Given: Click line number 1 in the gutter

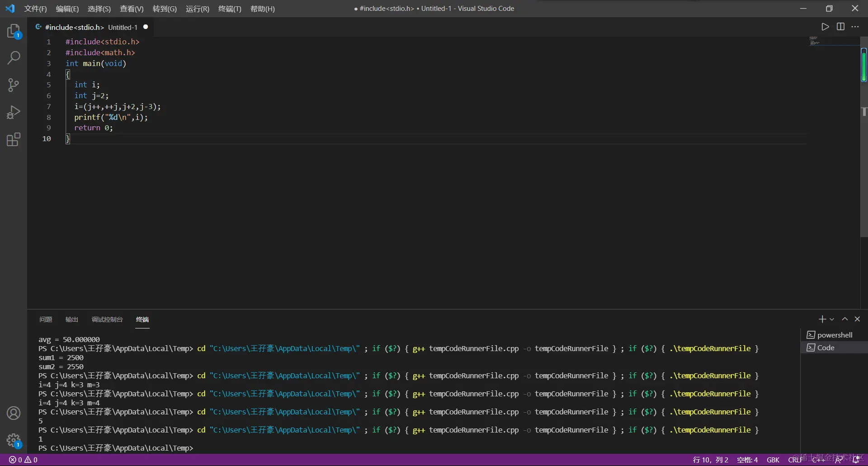Looking at the screenshot, I should [x=48, y=42].
